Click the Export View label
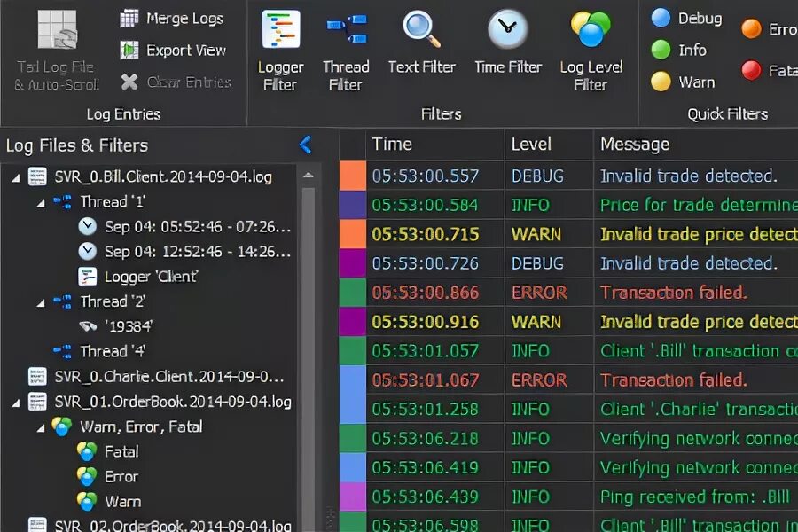 point(186,50)
